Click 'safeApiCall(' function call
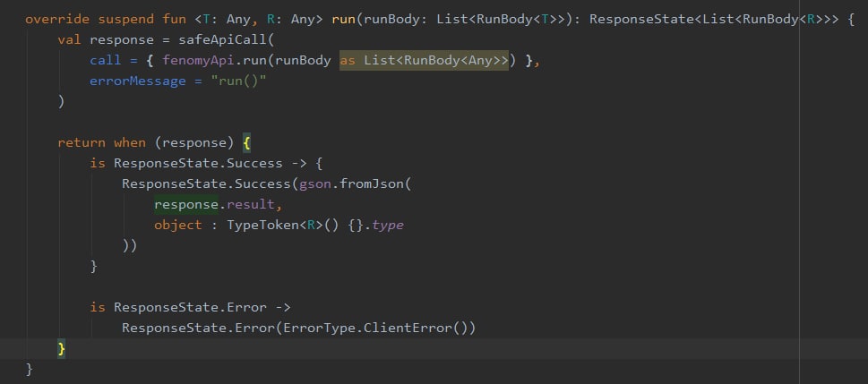Image resolution: width=868 pixels, height=384 pixels. [x=226, y=40]
